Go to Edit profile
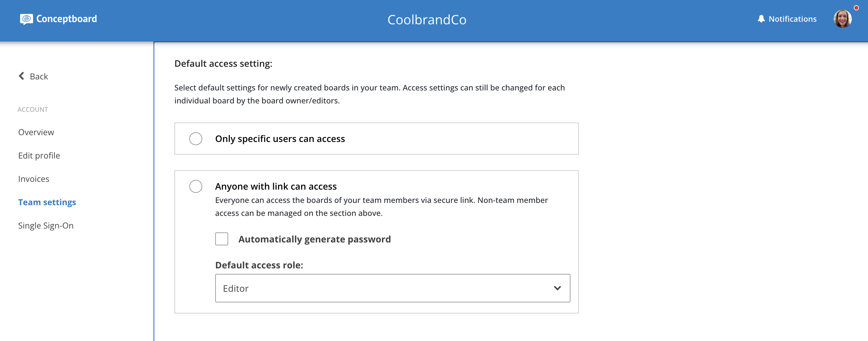Viewport: 868px width, 341px height. click(39, 155)
